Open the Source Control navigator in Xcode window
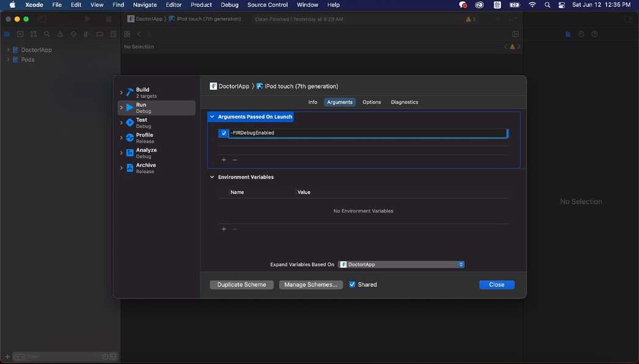 pos(20,34)
